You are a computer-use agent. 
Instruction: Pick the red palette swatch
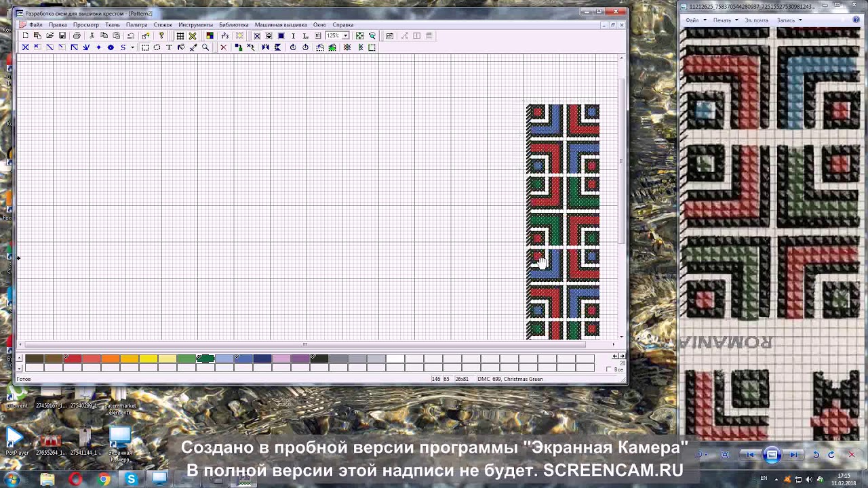73,359
